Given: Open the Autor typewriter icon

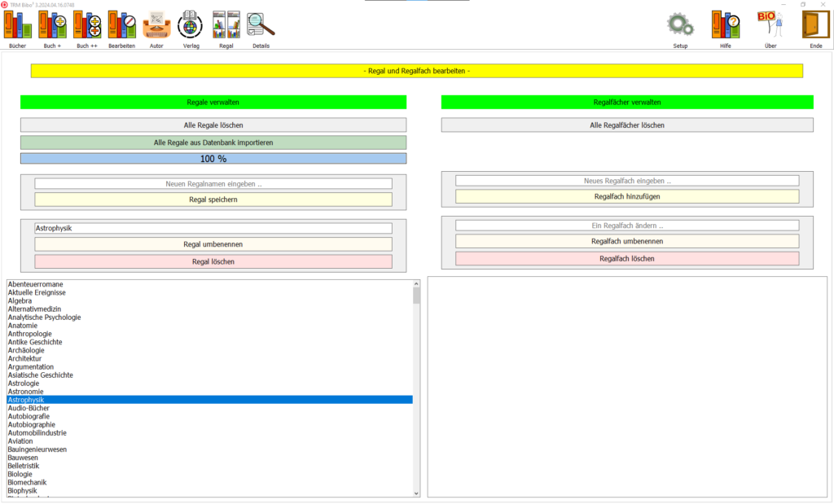Looking at the screenshot, I should (x=156, y=25).
